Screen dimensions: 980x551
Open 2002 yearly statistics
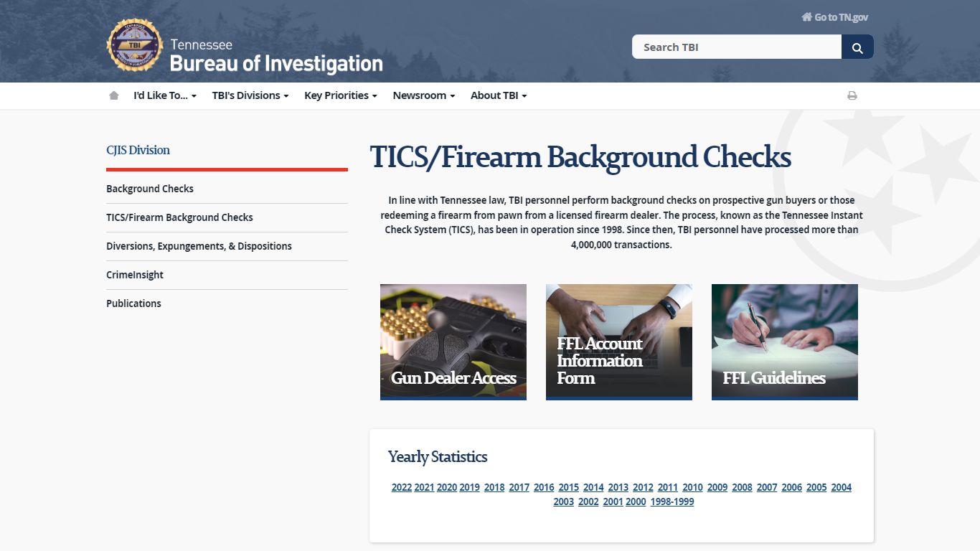[588, 501]
